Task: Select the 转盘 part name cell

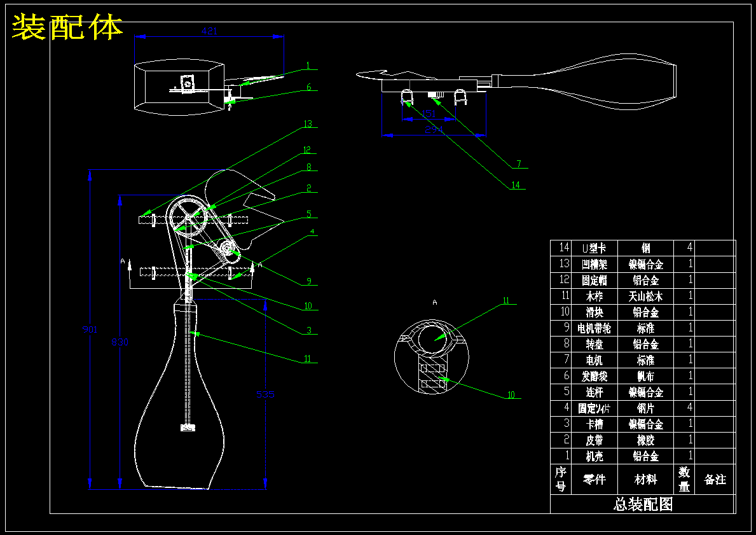Action: pos(594,344)
